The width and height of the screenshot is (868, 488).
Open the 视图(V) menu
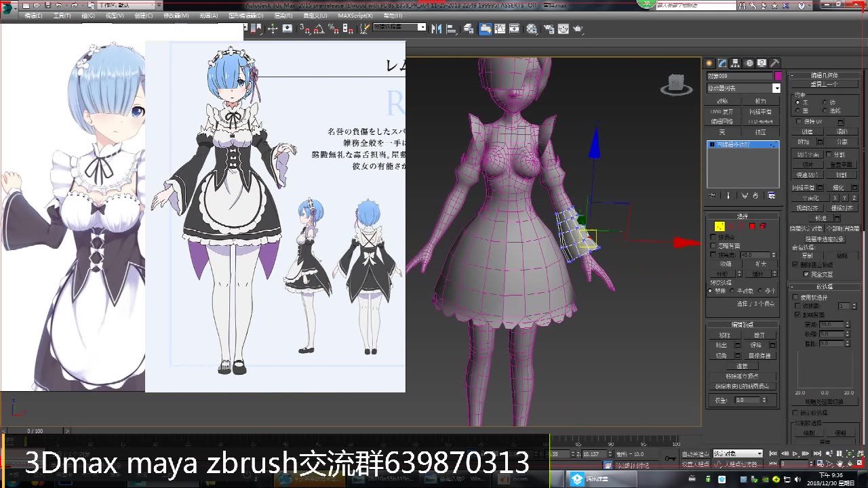[205, 16]
